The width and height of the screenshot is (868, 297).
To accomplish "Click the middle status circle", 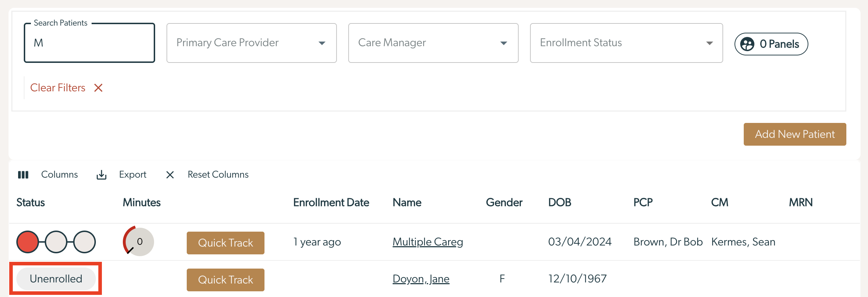I will [x=56, y=242].
